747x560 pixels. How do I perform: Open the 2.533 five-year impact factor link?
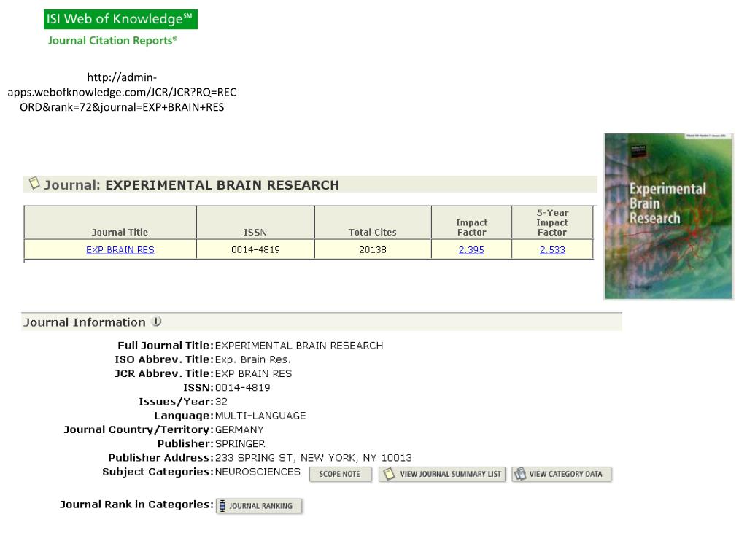point(552,249)
